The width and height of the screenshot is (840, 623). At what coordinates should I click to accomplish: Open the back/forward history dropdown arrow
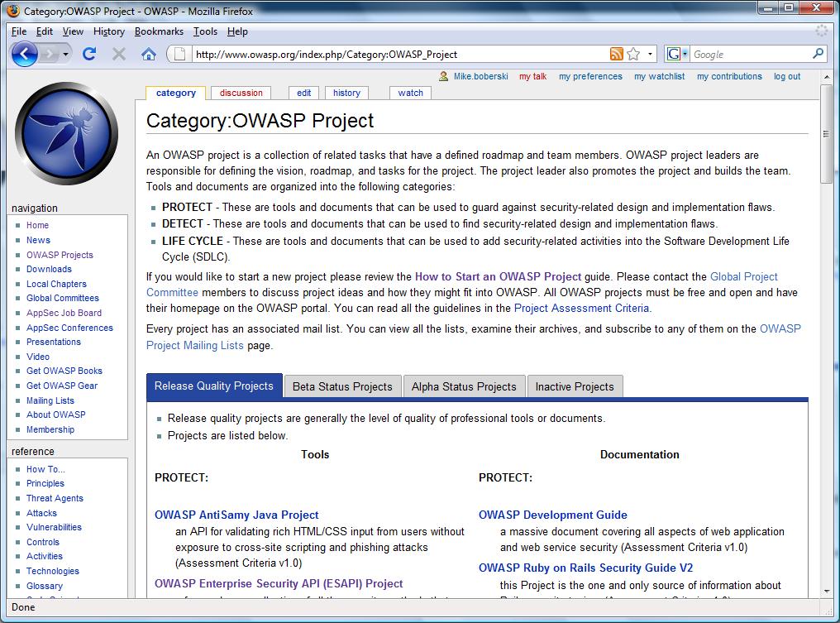pos(65,54)
